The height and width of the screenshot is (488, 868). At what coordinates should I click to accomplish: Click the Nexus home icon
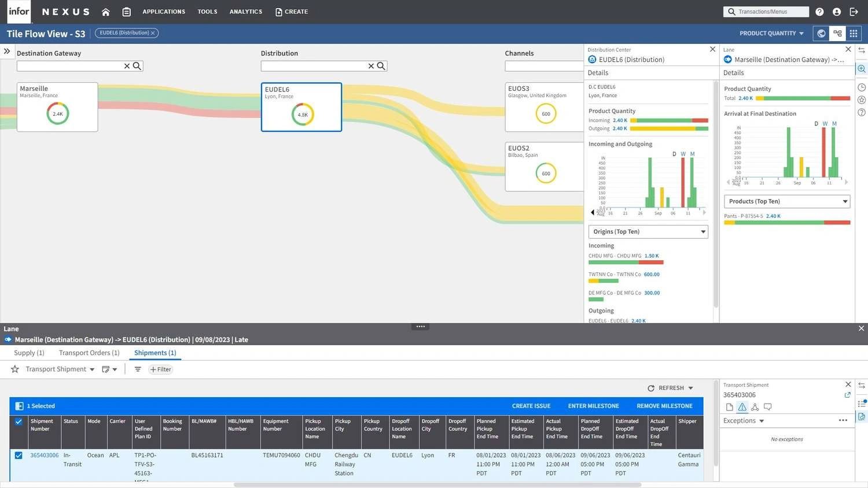tap(105, 12)
